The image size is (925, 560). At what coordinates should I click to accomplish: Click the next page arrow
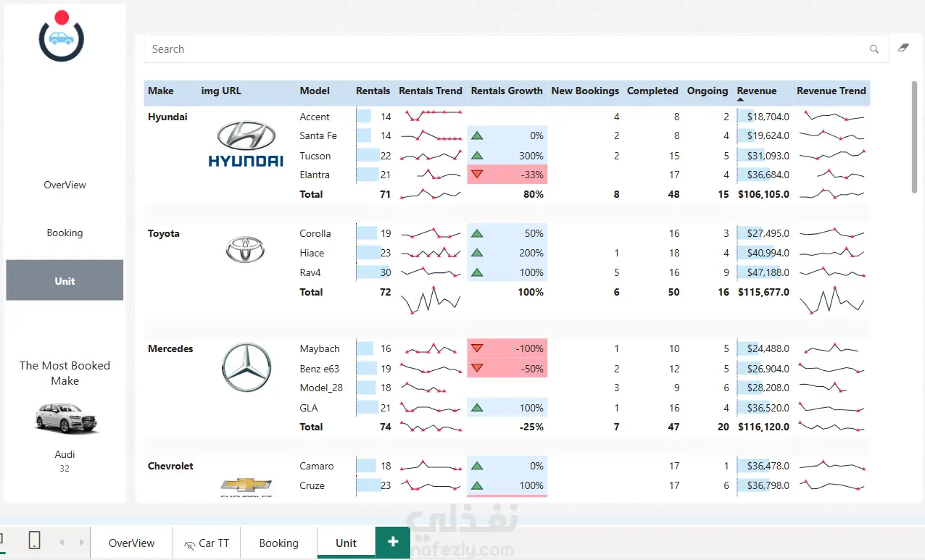coord(81,542)
